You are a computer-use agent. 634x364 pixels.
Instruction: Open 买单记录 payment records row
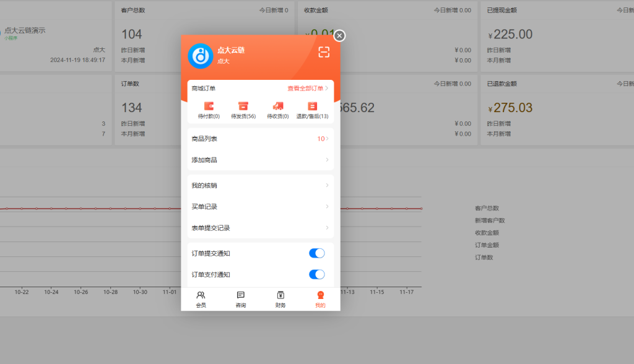(x=261, y=207)
